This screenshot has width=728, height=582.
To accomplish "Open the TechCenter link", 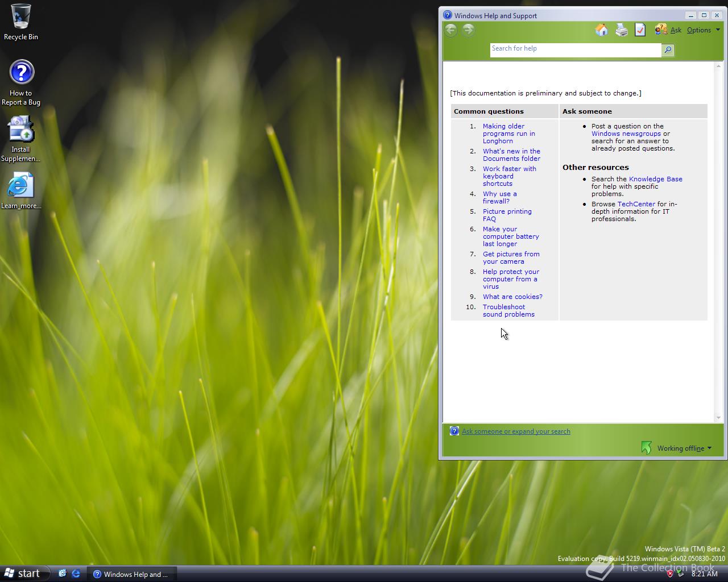I will point(636,204).
